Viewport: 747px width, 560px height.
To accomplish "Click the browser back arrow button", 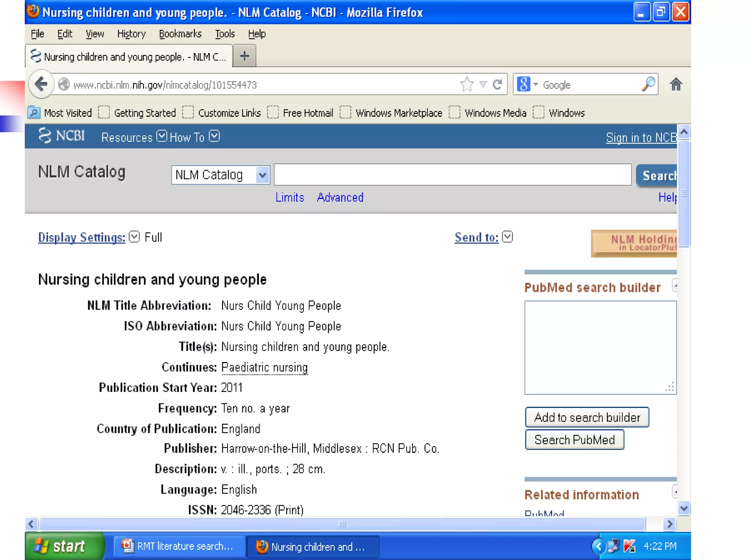I will click(x=41, y=85).
